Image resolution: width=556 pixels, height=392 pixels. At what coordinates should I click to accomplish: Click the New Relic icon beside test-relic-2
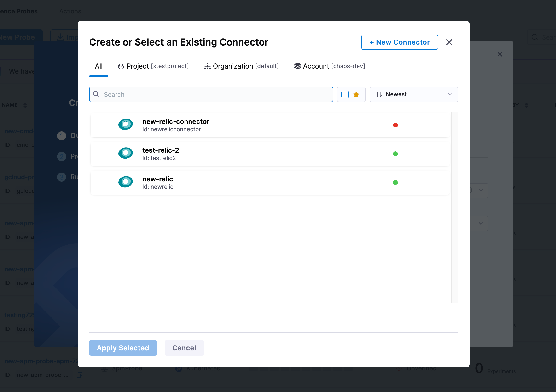(125, 153)
